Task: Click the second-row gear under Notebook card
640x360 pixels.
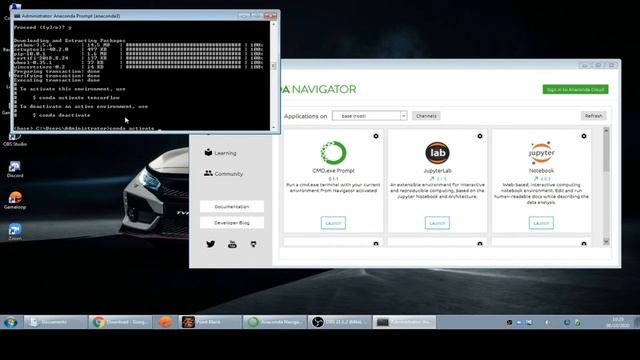Action: 584,244
